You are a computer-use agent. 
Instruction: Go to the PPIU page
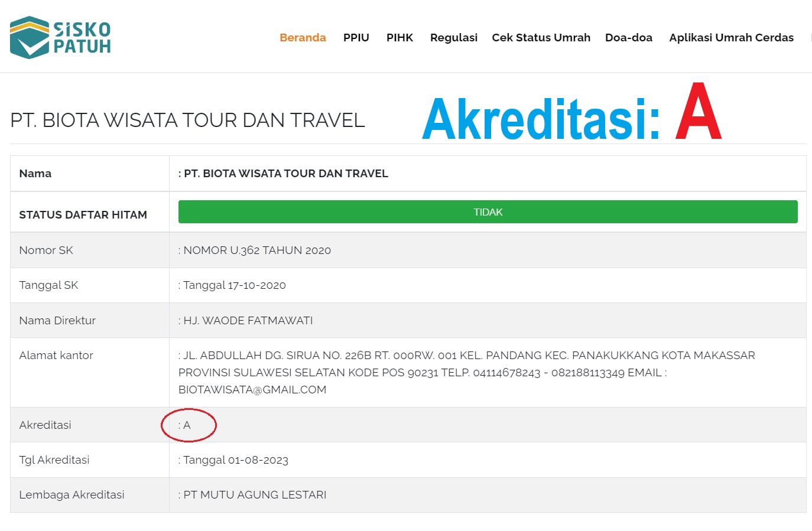[x=356, y=37]
